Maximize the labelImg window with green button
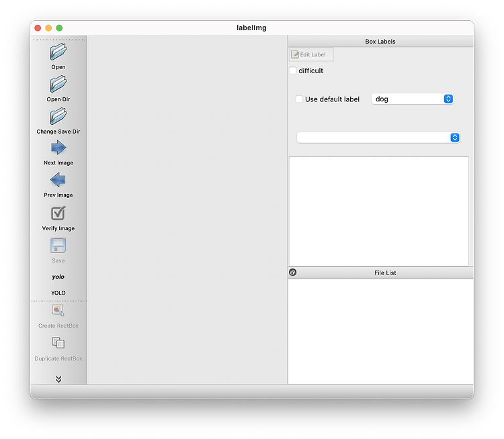Image resolution: width=504 pixels, height=439 pixels. tap(59, 28)
